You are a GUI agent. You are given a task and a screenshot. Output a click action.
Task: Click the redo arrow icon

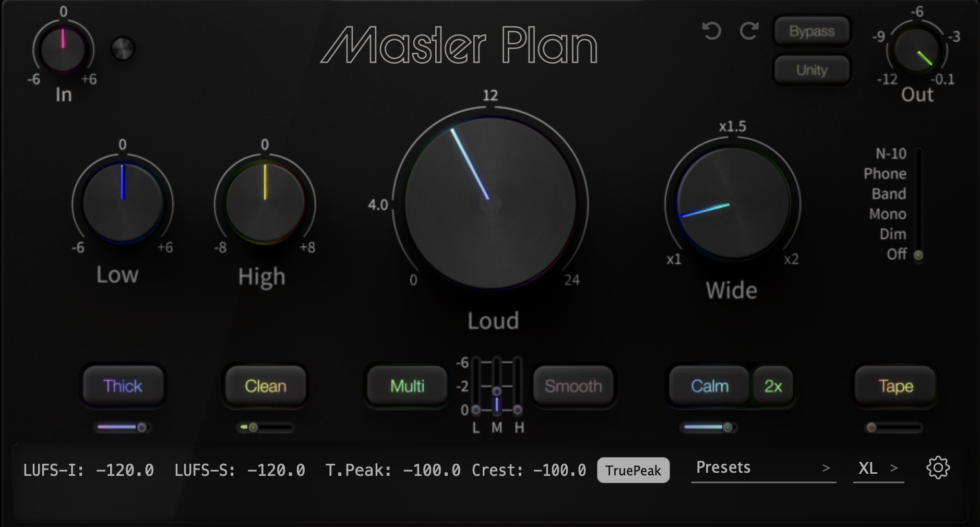pyautogui.click(x=749, y=31)
